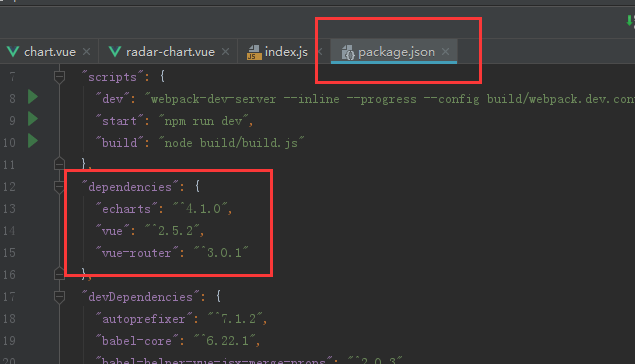Switch to the chart.vue tab

pos(49,52)
